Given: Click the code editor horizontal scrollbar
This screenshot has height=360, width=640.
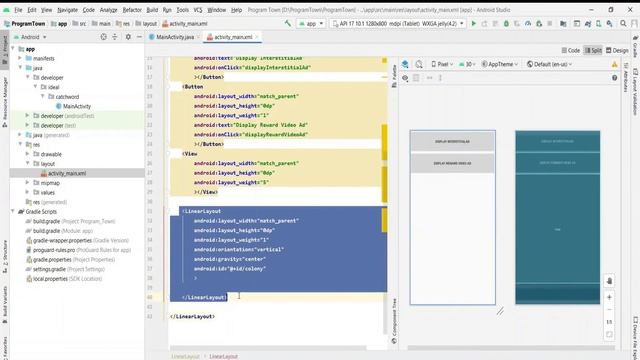Looking at the screenshot, I should 268,348.
